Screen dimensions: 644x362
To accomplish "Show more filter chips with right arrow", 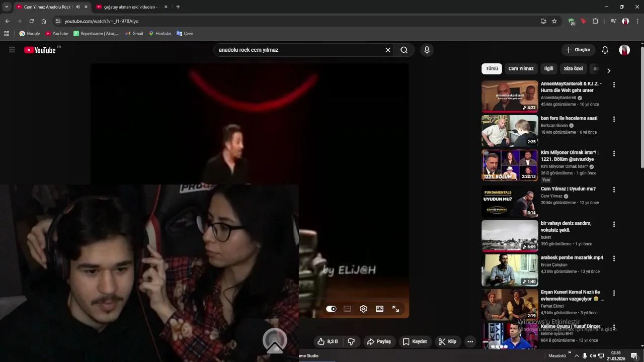I will (608, 70).
